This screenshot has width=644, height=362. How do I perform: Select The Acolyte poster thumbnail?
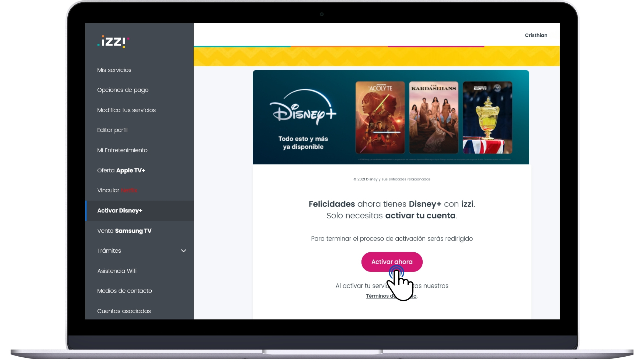380,118
